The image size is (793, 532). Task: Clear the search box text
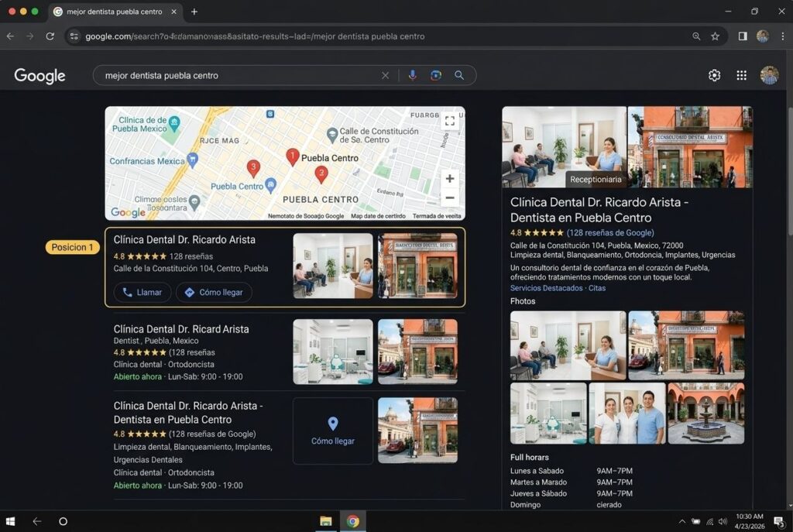pyautogui.click(x=385, y=75)
